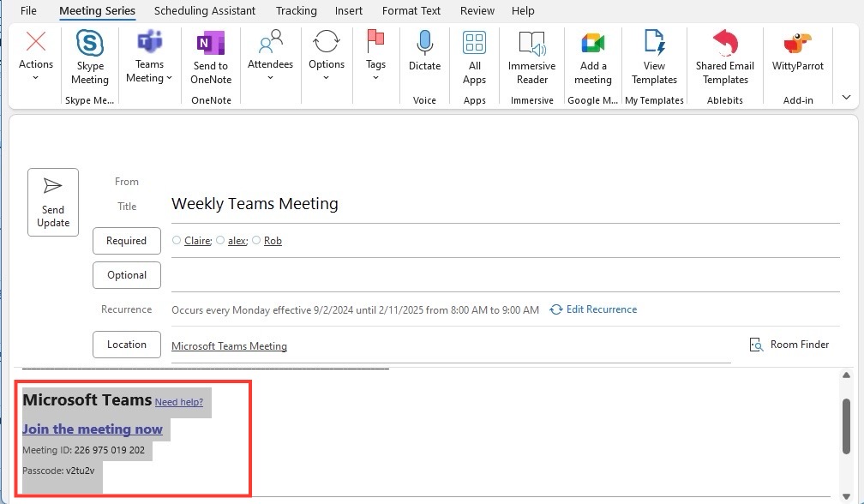Select the presence circle beside alex
Viewport: 864px width, 504px height.
point(220,240)
